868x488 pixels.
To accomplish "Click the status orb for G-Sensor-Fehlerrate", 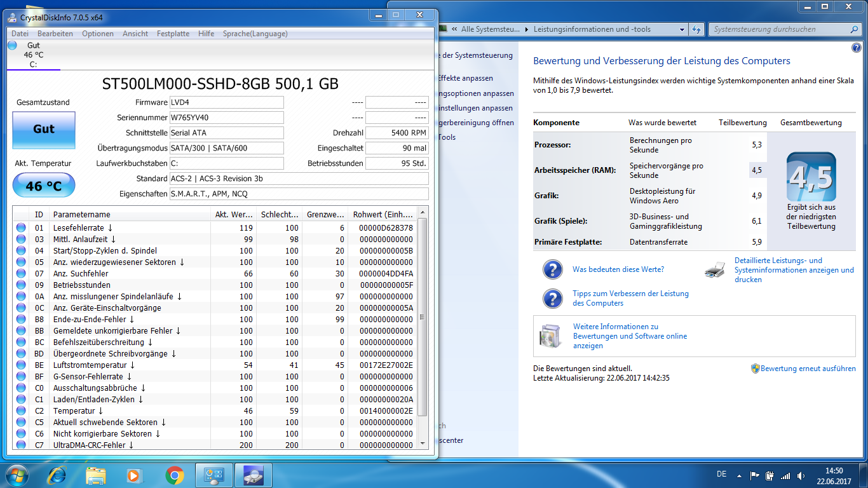I will pos(21,376).
